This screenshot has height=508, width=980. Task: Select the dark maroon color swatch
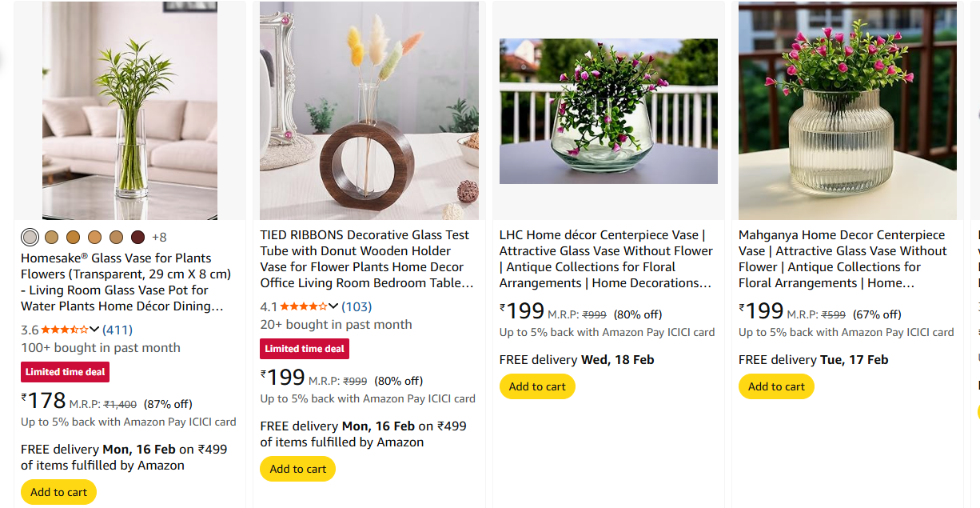pyautogui.click(x=137, y=238)
